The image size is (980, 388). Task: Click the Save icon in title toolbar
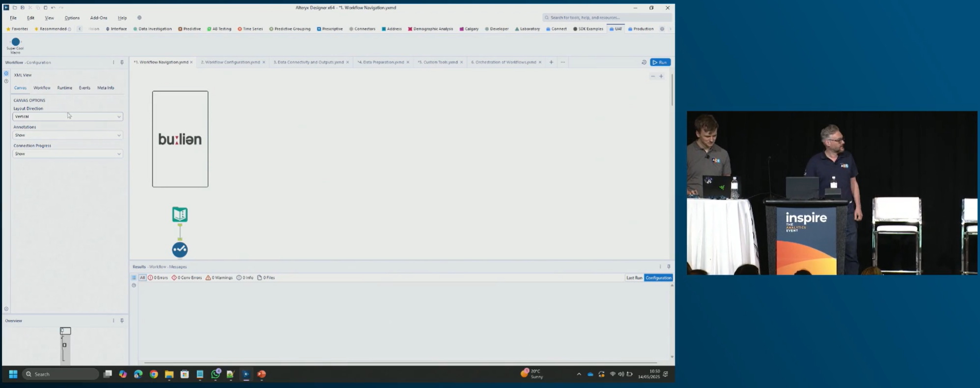click(22, 7)
